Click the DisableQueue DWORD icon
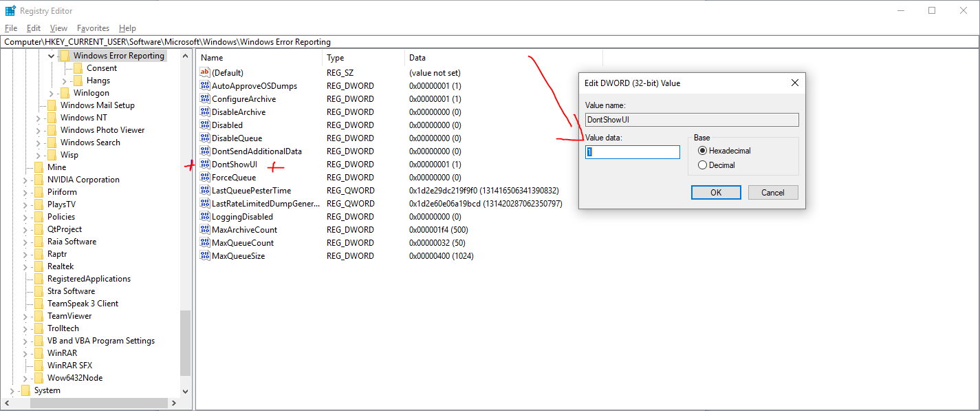The image size is (980, 411). (204, 138)
